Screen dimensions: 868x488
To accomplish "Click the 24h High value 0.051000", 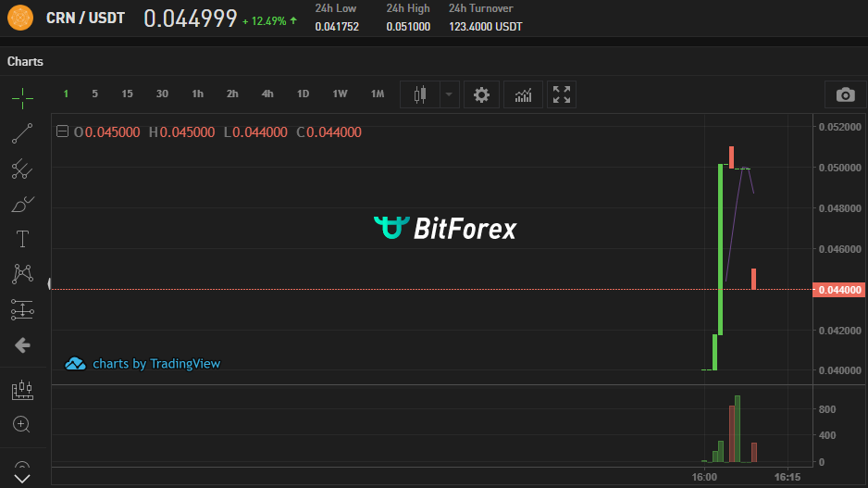I will [408, 27].
